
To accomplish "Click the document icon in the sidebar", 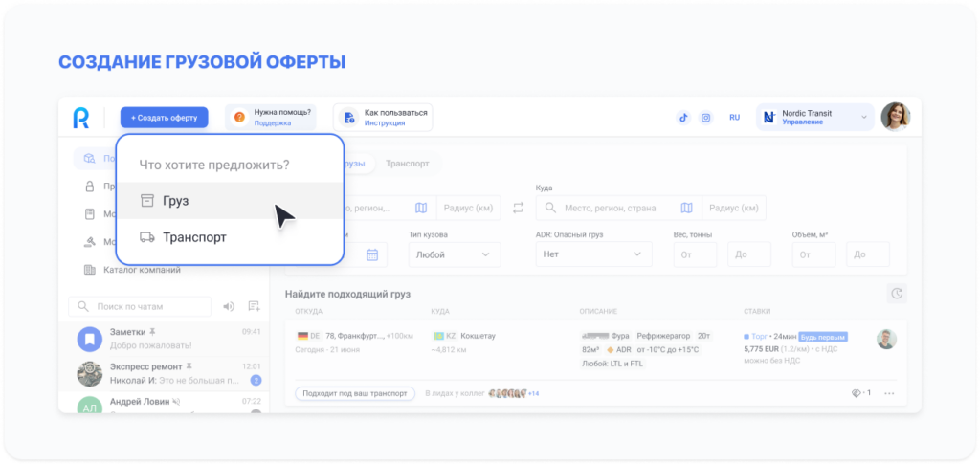I will pyautogui.click(x=89, y=214).
